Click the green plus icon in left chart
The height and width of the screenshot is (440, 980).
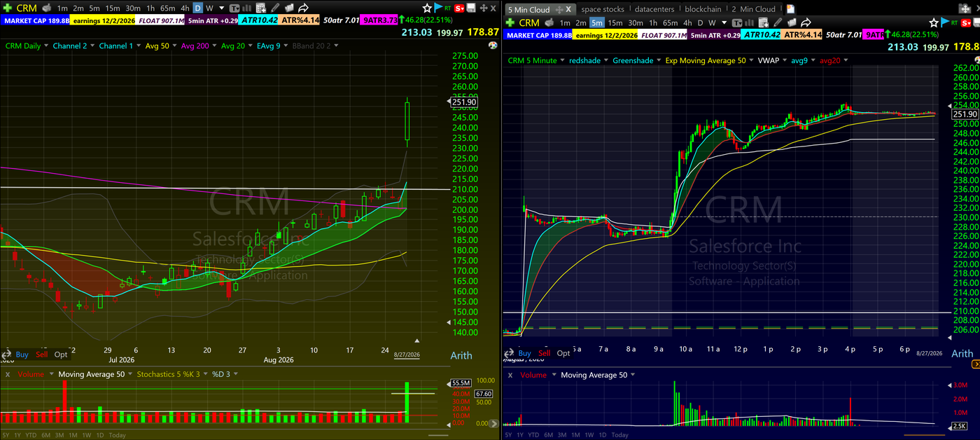click(7, 8)
